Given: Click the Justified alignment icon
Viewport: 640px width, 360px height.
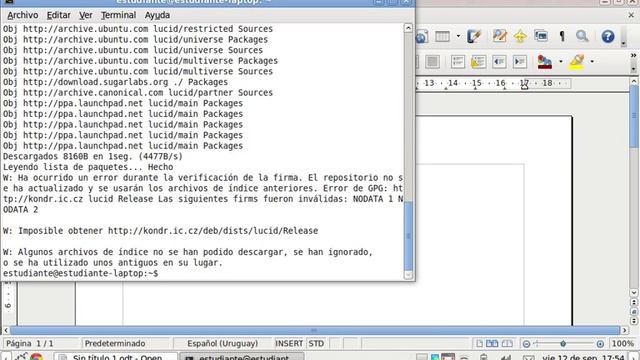Looking at the screenshot, I should point(432,62).
